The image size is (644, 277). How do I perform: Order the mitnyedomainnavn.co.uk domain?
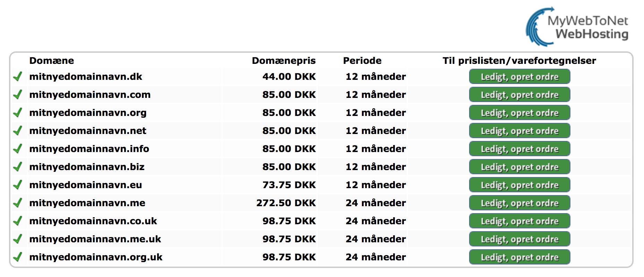519,221
